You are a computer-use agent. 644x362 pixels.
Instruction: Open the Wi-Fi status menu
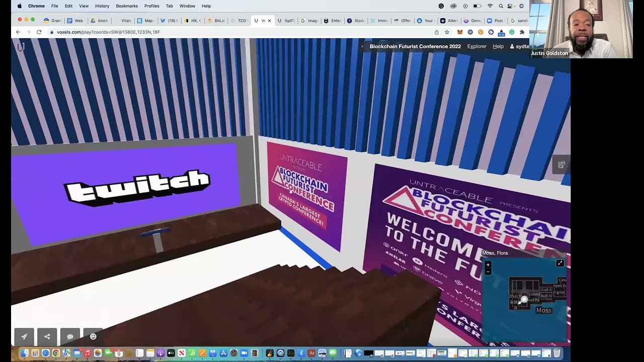(490, 6)
